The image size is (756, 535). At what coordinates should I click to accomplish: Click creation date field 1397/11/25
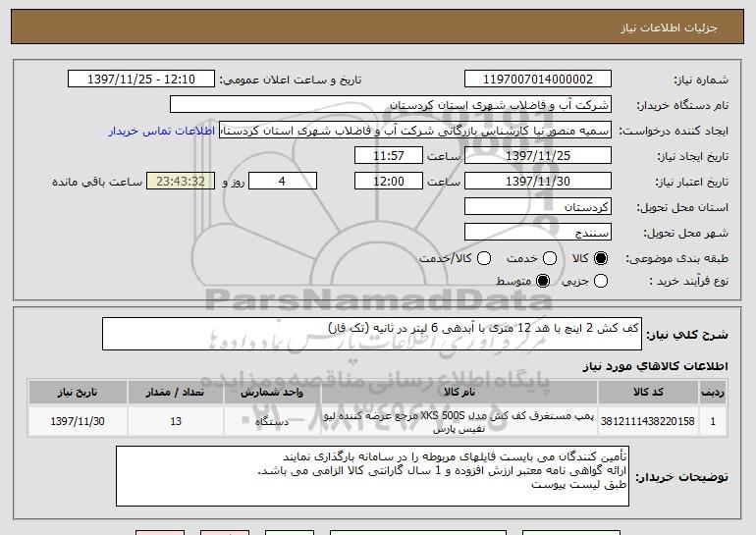538,156
